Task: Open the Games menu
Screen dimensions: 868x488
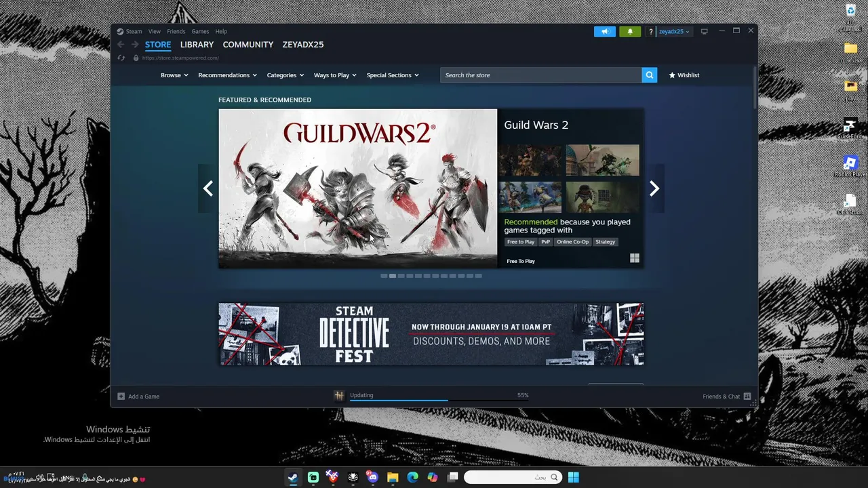Action: coord(200,31)
